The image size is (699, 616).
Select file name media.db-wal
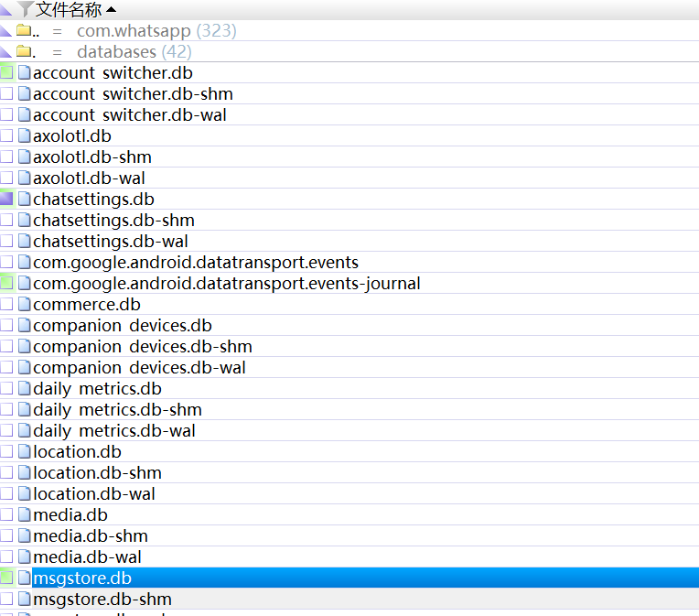coord(88,557)
